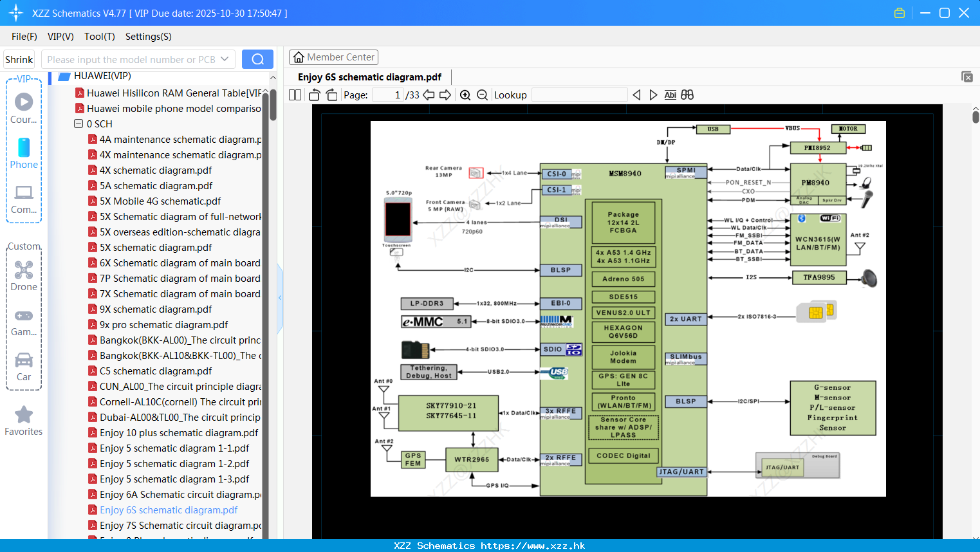
Task: Find next lookup result triangle
Action: coord(653,95)
